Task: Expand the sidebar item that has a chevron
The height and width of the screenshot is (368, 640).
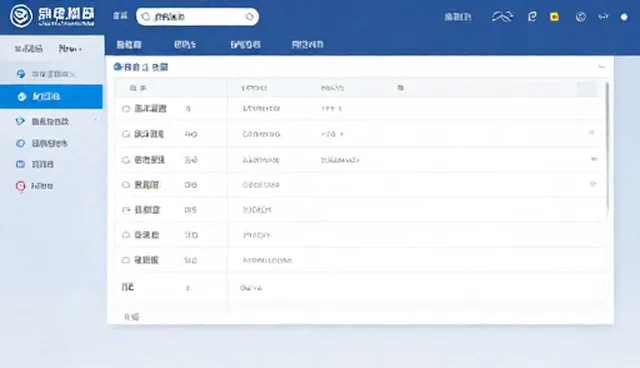Action: coord(51,122)
